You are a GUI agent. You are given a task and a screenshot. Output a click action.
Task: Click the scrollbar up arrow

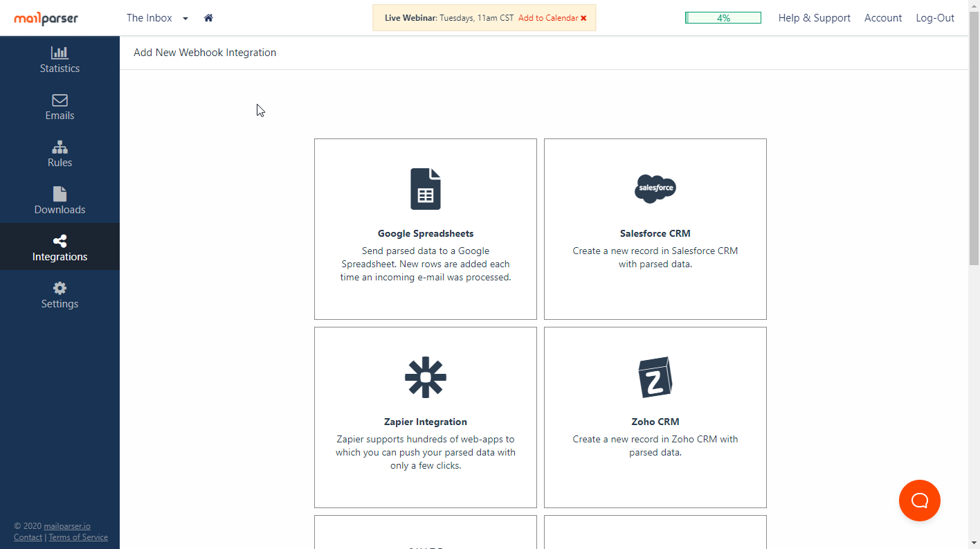(x=974, y=6)
